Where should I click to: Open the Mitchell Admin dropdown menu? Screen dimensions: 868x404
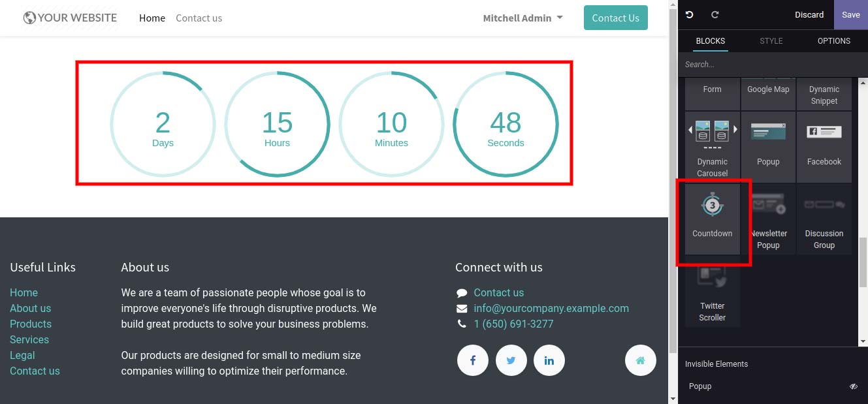click(x=522, y=18)
